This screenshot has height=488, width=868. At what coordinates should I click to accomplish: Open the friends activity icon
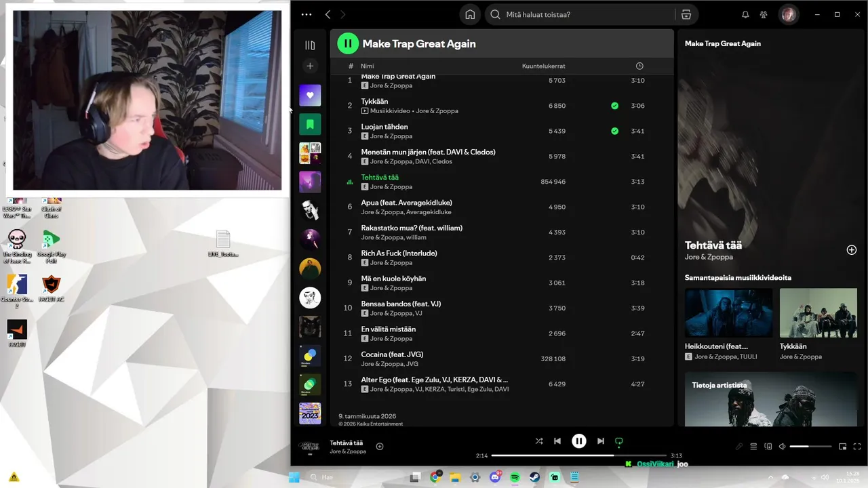[x=764, y=14]
